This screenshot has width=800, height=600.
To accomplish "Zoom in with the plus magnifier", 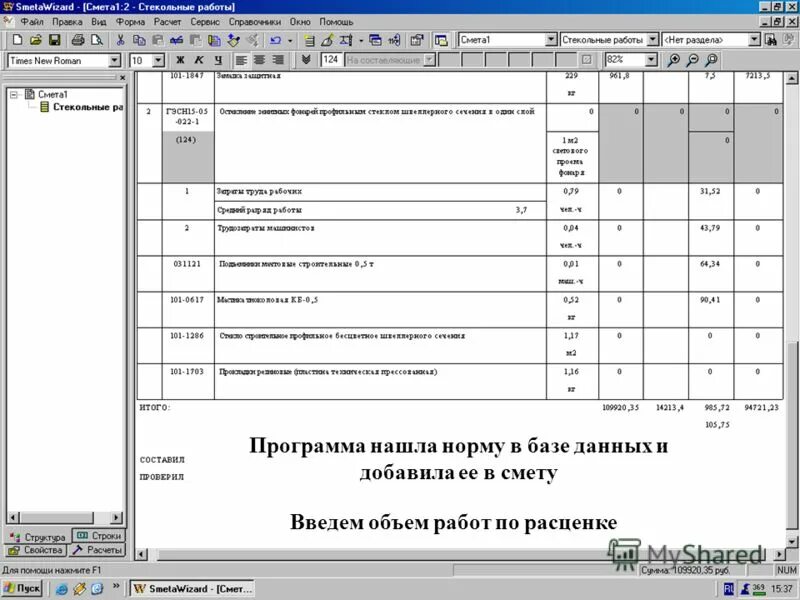I will (x=673, y=60).
